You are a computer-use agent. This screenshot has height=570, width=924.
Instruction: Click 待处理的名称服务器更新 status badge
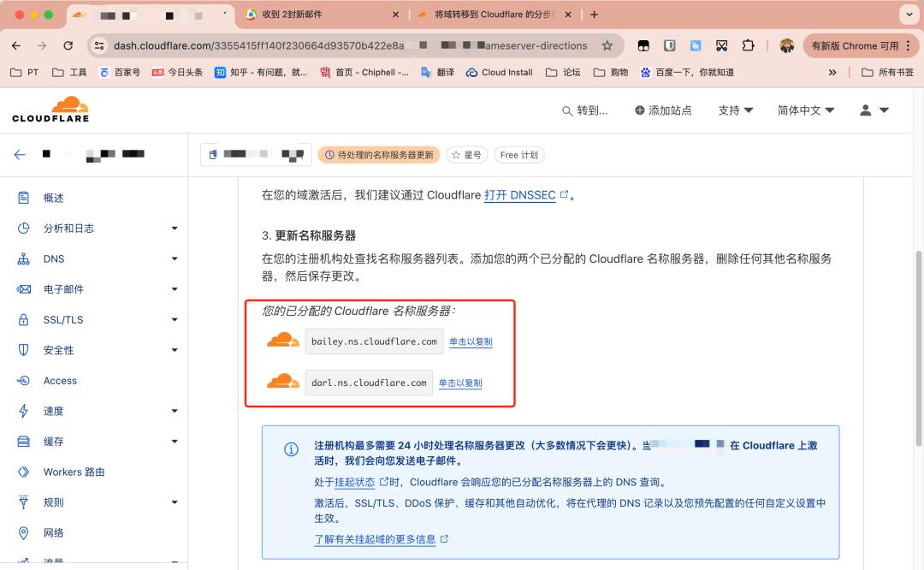[x=379, y=155]
